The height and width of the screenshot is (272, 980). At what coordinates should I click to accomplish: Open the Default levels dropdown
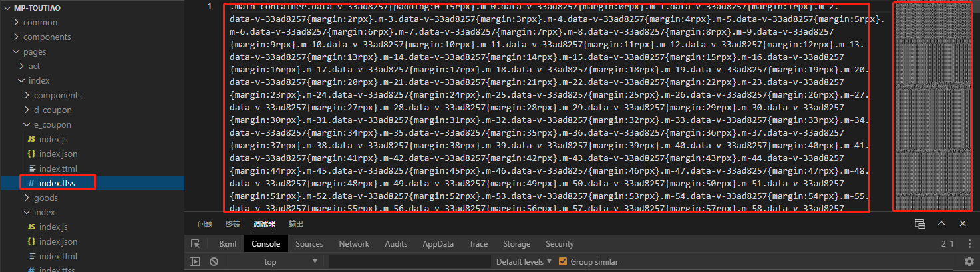coord(523,262)
